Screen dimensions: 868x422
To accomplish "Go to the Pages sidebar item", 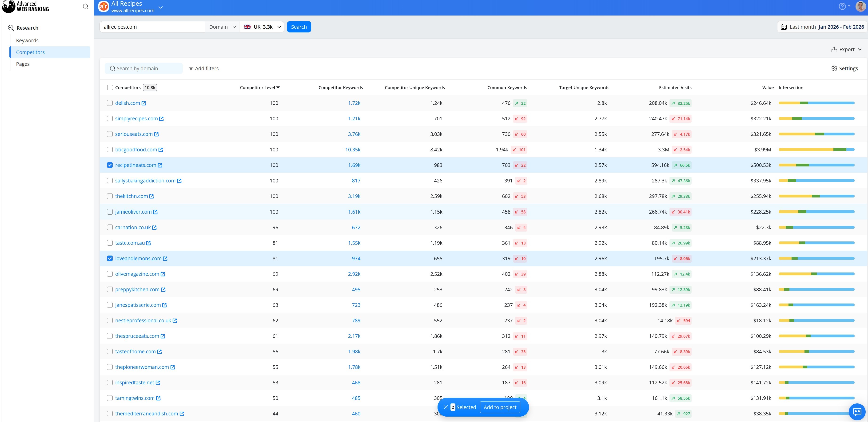I will [23, 64].
